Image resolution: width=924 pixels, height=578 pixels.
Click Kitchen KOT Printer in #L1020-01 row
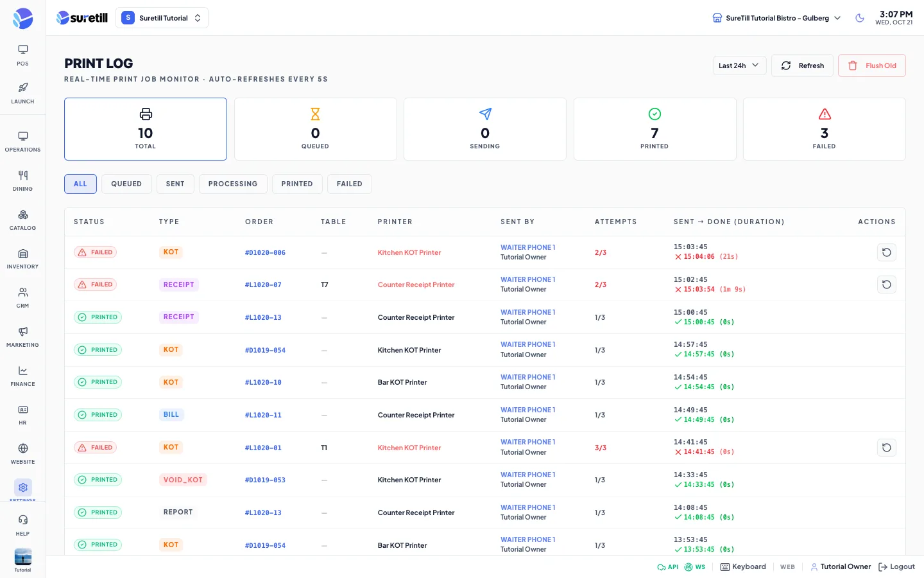(x=409, y=448)
